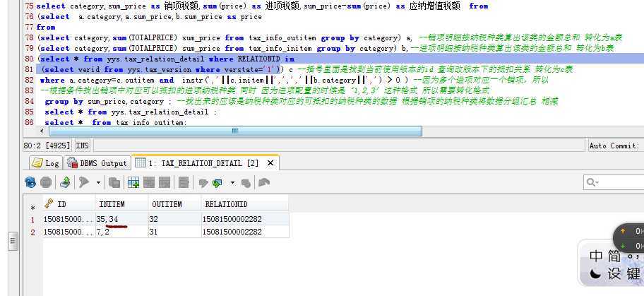Click the gray copy icon in grid toolbar
Screen dimensions: 644x296
click(x=114, y=182)
